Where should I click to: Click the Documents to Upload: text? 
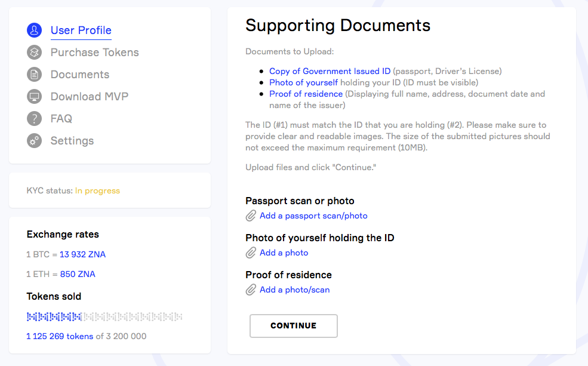tap(290, 52)
